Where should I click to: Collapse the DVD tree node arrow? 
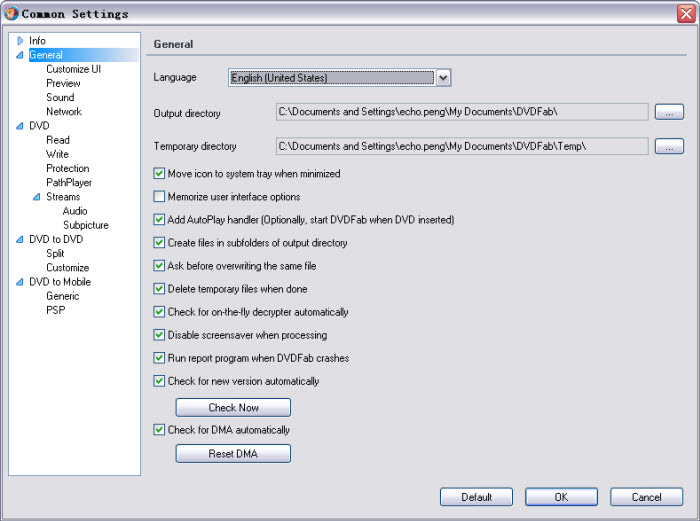pos(20,126)
